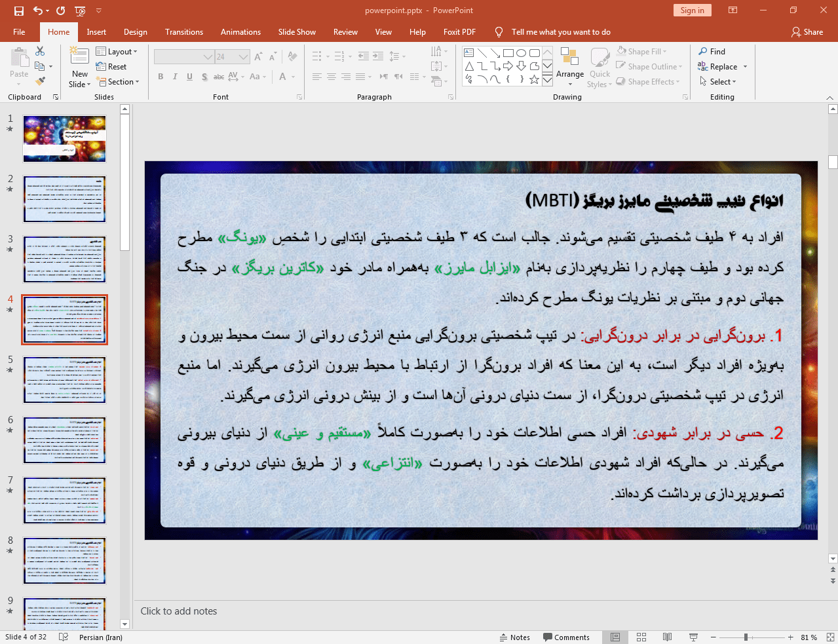Open the font size dropdown
838x644 pixels.
coord(244,57)
